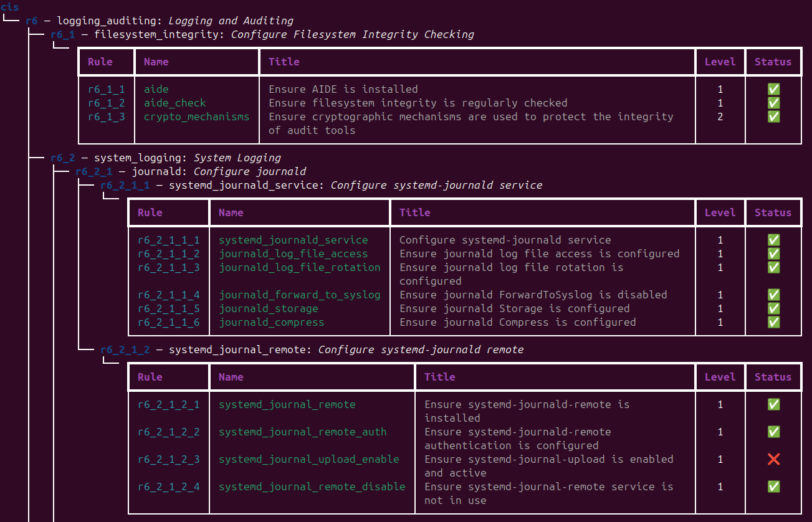
Task: Click rule ID r6_1_1
Action: [x=107, y=89]
